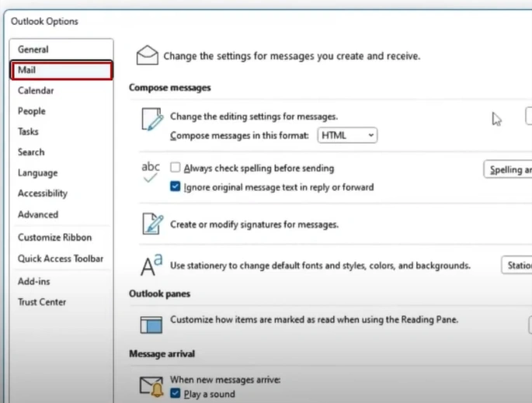Select the Quick Access Toolbar category
532x403 pixels.
(x=61, y=259)
